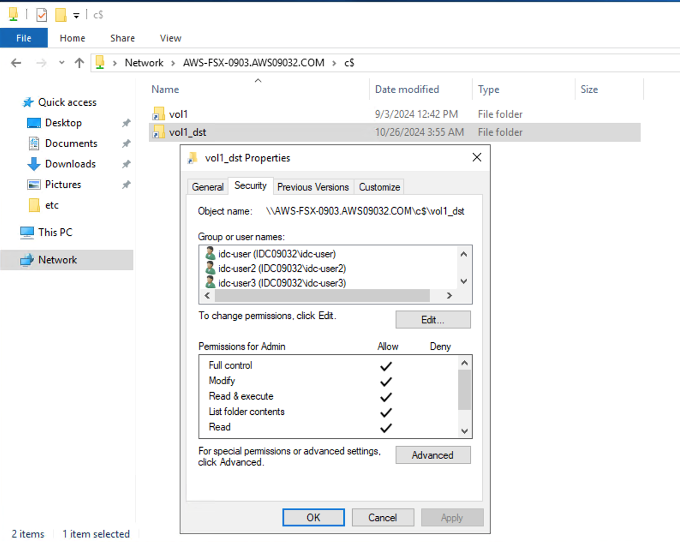Click permissions list scroll down arrow
The image size is (680, 542).
click(464, 431)
